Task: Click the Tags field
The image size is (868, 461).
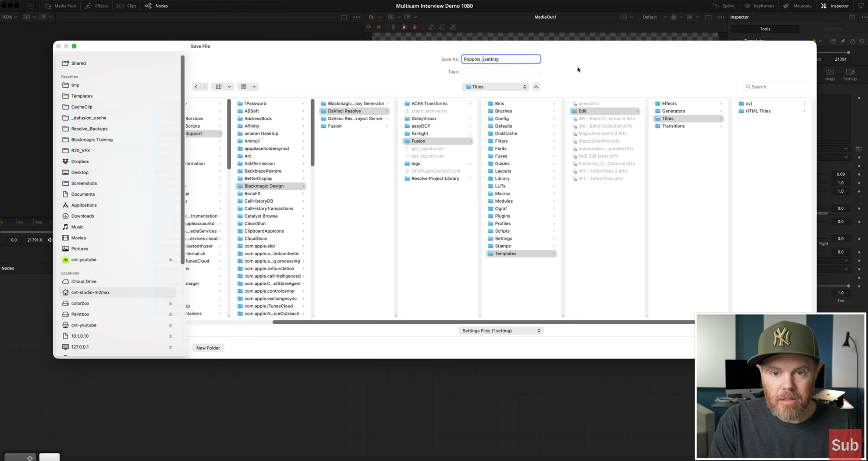Action: (x=501, y=72)
